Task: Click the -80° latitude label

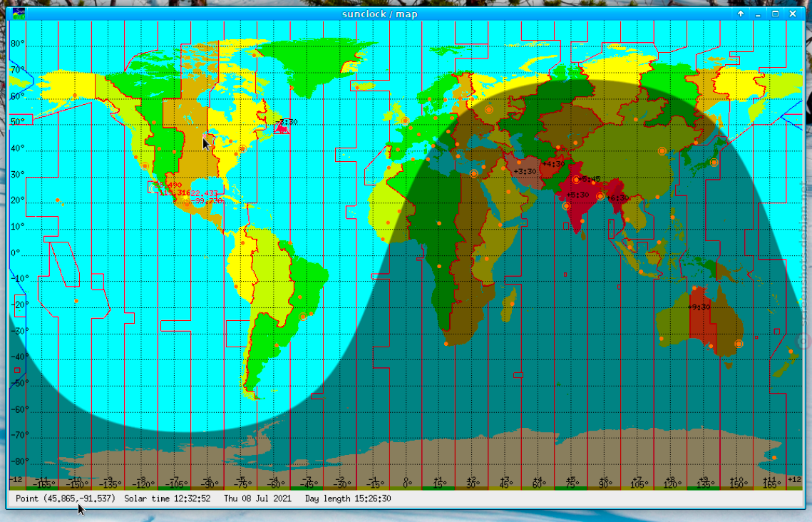Action: click(19, 461)
